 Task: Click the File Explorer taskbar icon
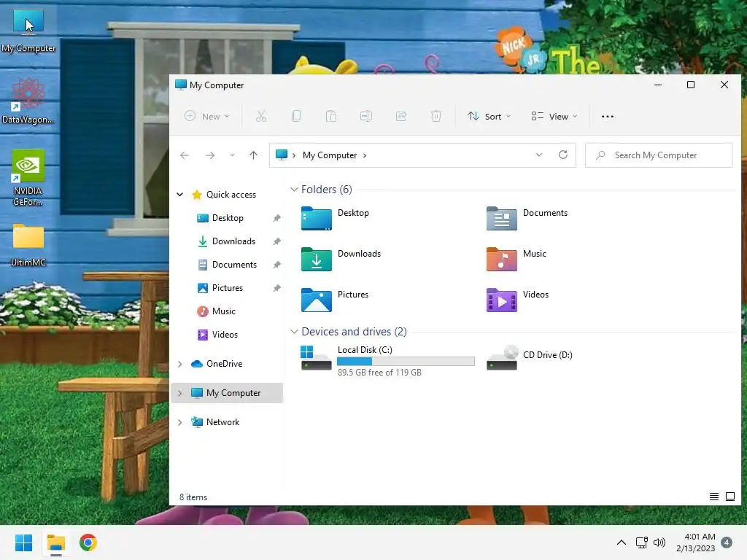click(55, 542)
